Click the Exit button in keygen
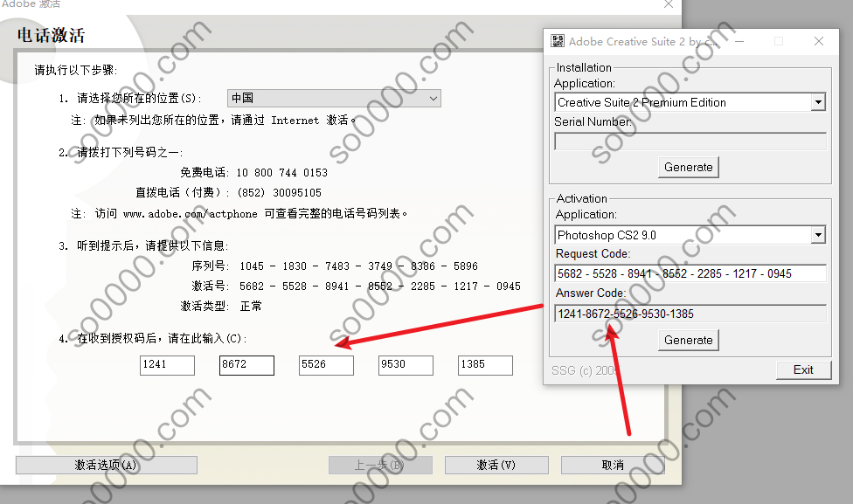 803,369
